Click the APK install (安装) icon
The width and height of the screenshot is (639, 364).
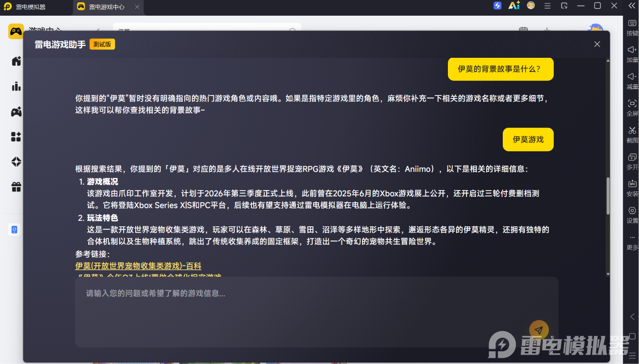(632, 184)
